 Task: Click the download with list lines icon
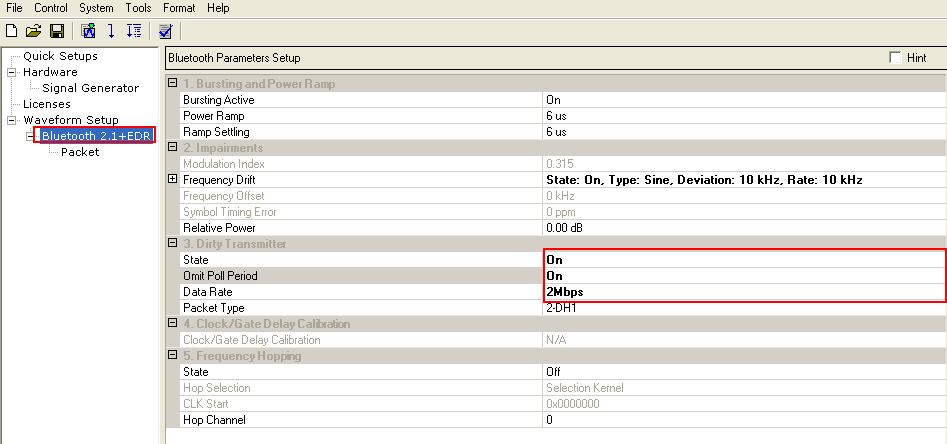134,30
